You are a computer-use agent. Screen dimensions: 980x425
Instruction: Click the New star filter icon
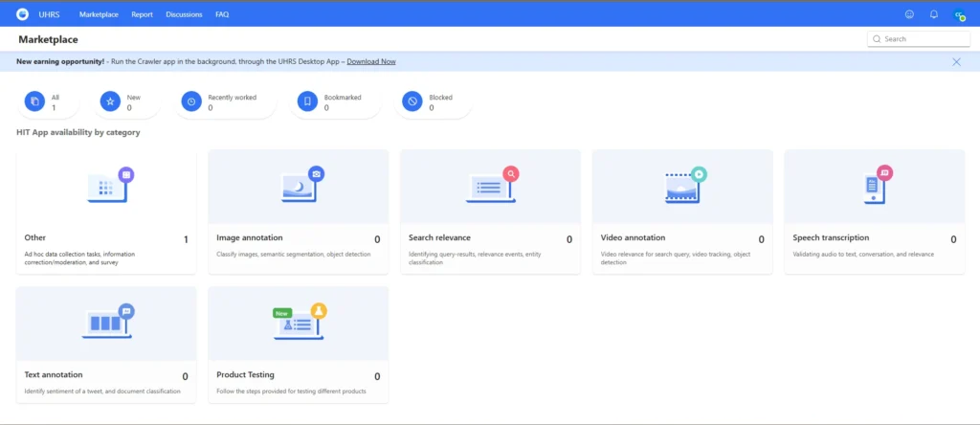[110, 101]
